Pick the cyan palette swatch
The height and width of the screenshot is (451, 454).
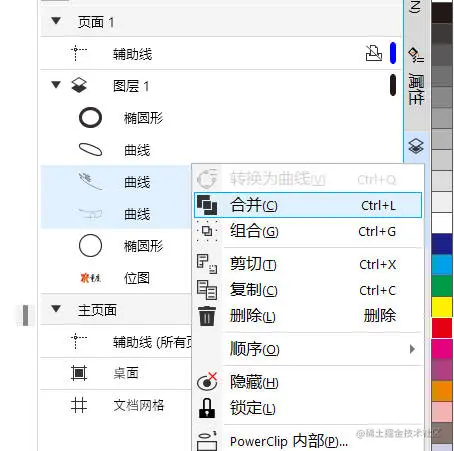(442, 265)
